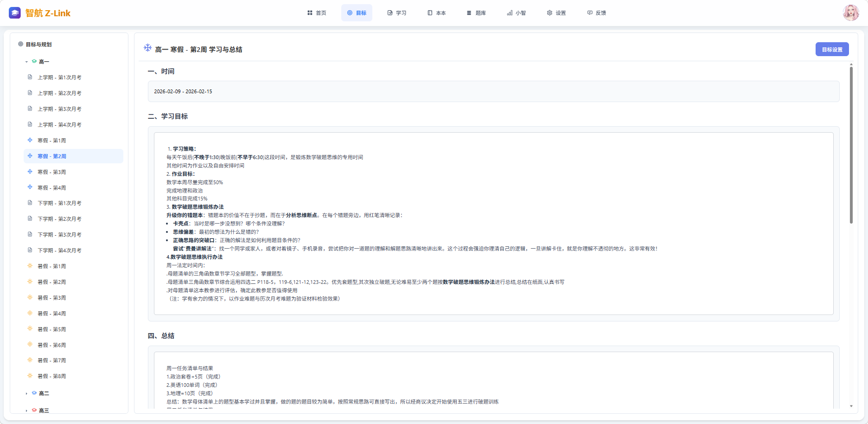This screenshot has height=424, width=868.
Task: Open 寒假 - 第1周 item
Action: click(73, 141)
